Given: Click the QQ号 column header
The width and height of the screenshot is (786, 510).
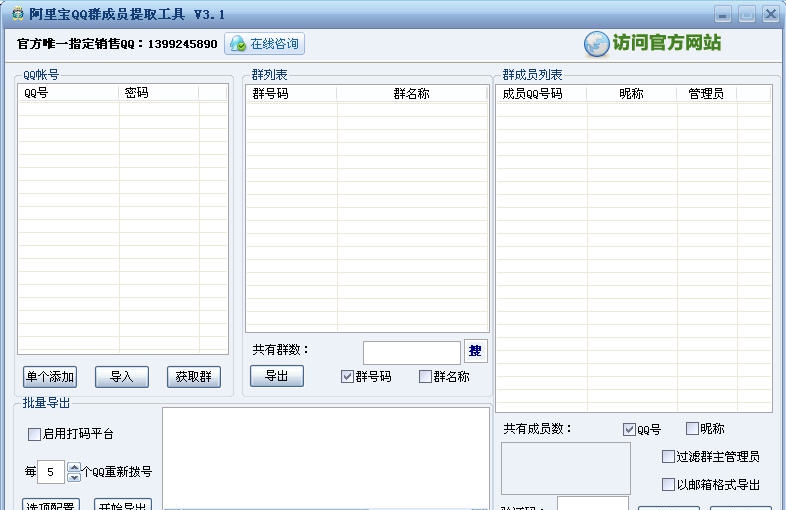Looking at the screenshot, I should coord(69,93).
